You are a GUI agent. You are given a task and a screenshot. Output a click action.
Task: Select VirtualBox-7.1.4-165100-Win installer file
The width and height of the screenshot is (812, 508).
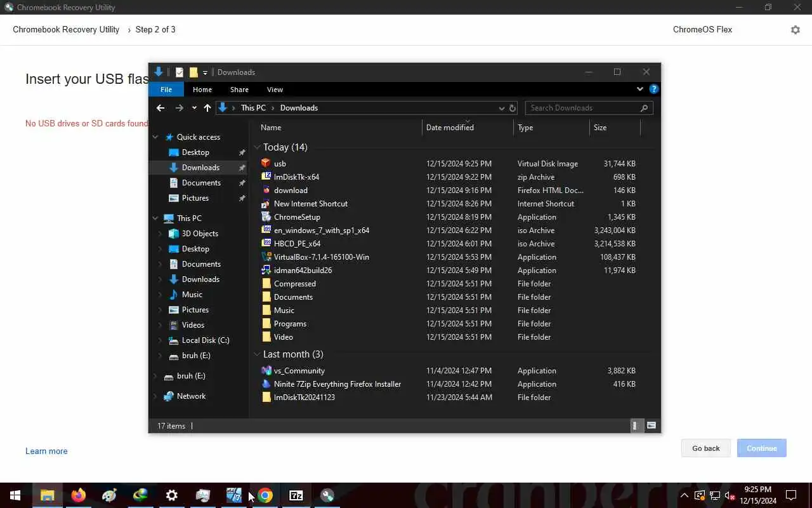coord(448,257)
